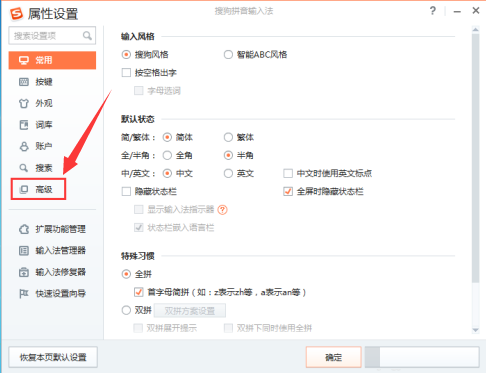
Task: Click the scrollbar down arrow
Action: 476,330
